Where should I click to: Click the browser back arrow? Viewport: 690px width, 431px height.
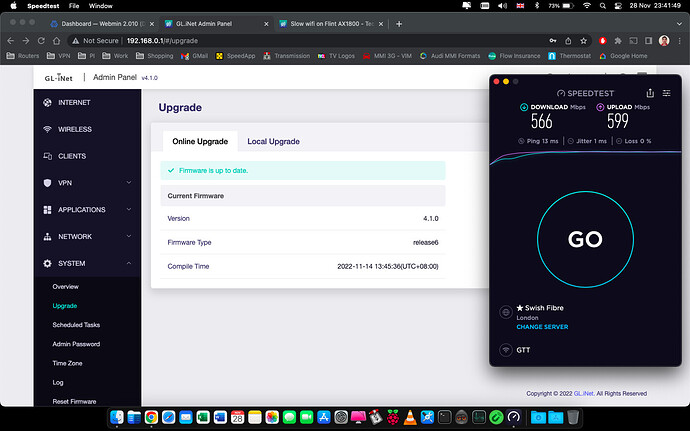11,41
